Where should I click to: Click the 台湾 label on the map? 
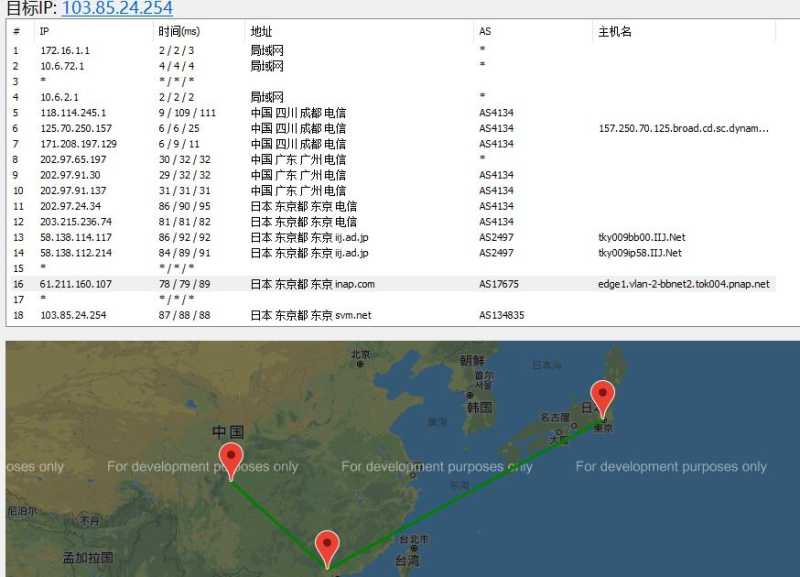(x=407, y=561)
